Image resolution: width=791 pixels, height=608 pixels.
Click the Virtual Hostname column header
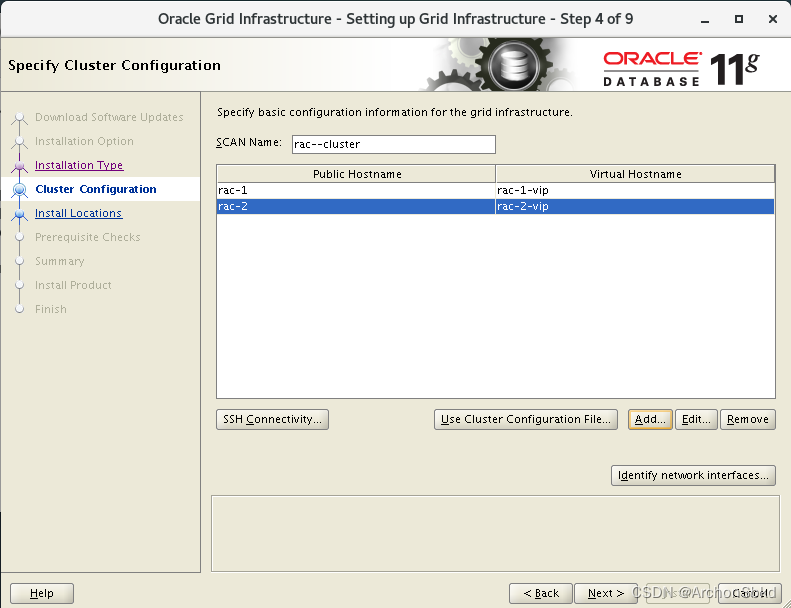635,174
